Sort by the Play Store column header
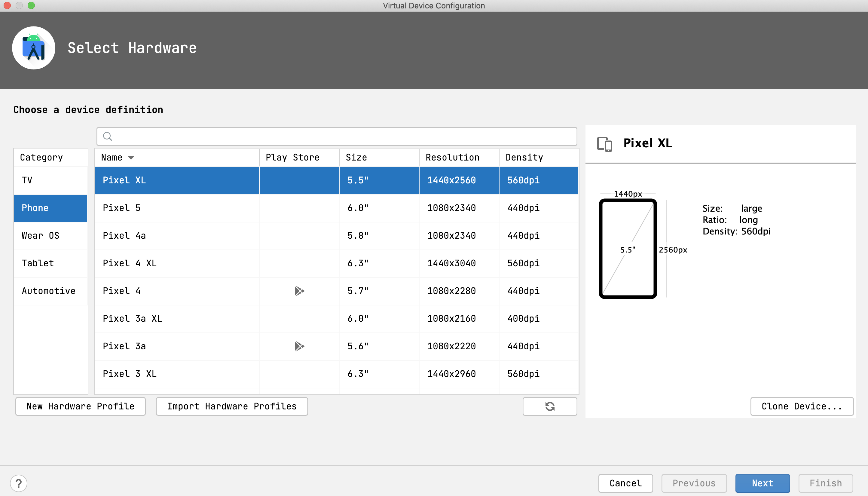 click(299, 158)
